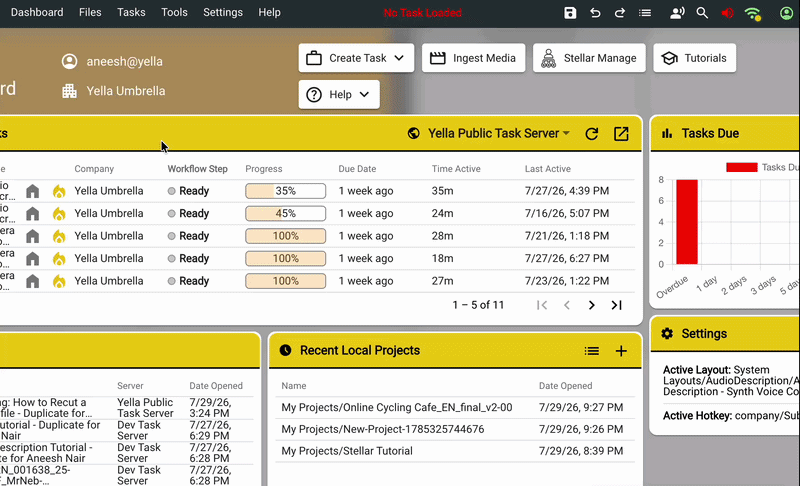Open recent task row dated 7/29/26, 3:24 PM
Screen dimensions: 800x486
coord(127,408)
